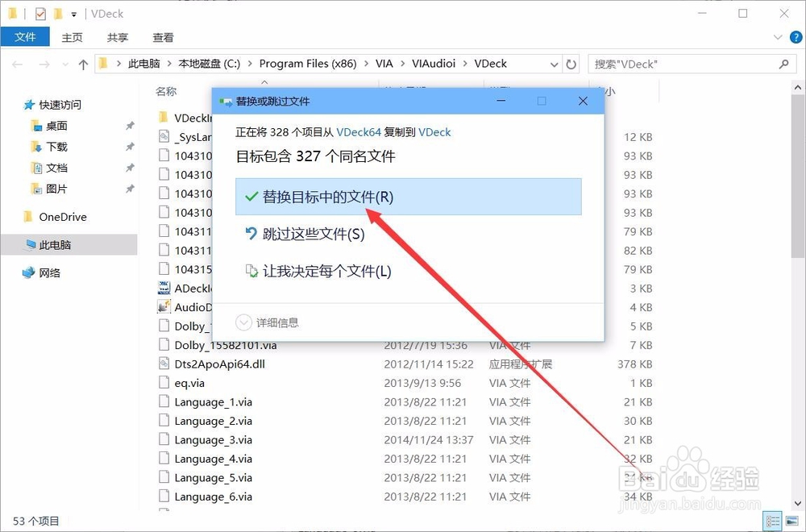Open the quick access toolbar customization dropdown

point(74,14)
